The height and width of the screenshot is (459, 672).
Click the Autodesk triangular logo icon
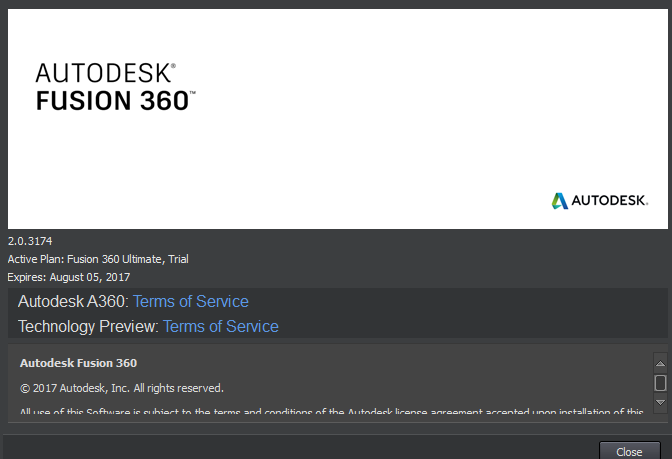[x=559, y=201]
